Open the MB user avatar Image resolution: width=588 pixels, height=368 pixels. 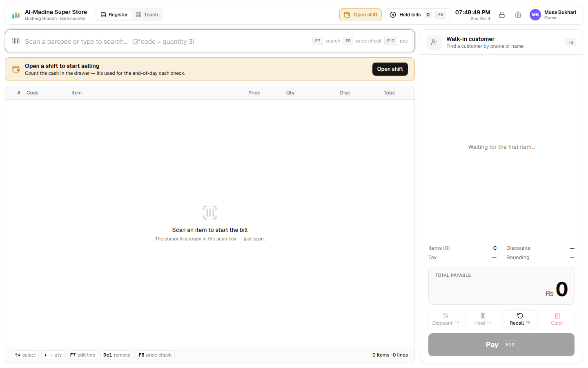(535, 15)
